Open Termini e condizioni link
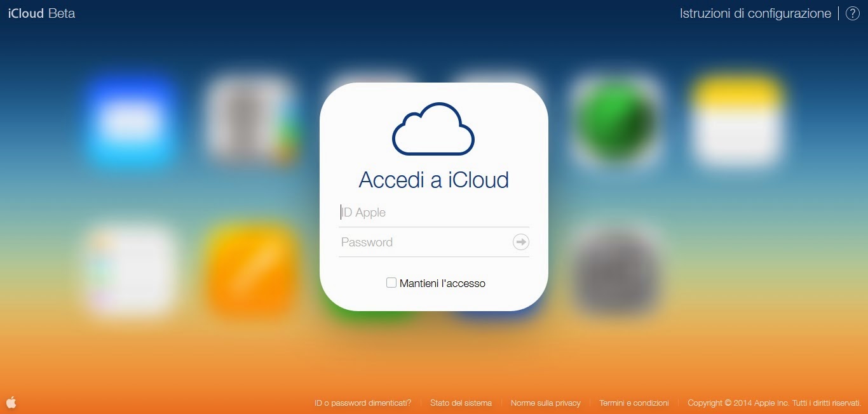 pyautogui.click(x=634, y=403)
